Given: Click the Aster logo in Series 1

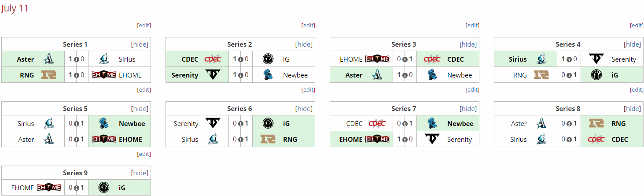Looking at the screenshot, I should [x=48, y=59].
